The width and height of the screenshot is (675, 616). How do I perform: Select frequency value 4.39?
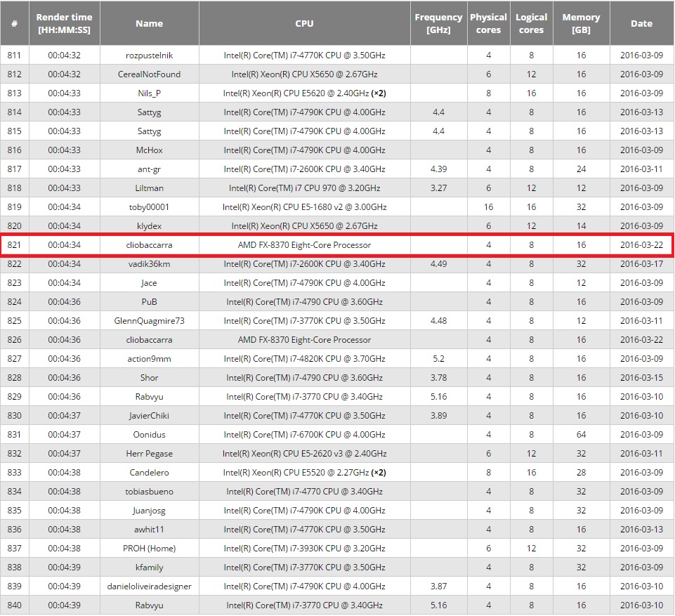coord(438,169)
